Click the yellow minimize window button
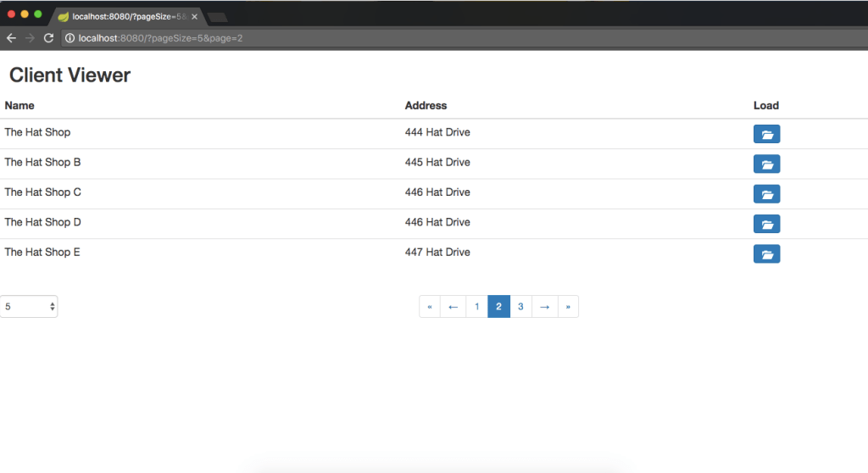The image size is (868, 473). point(25,14)
